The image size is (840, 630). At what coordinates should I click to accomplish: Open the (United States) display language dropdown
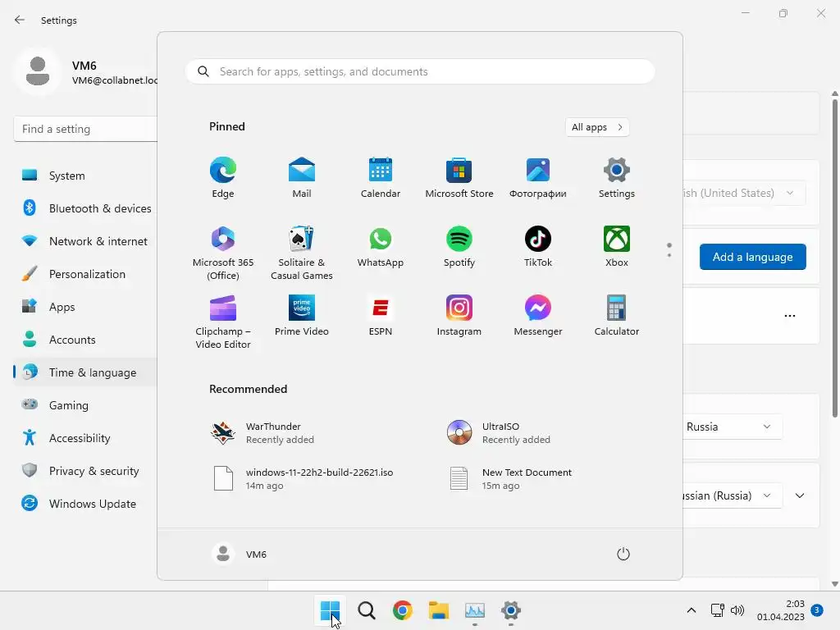[x=743, y=193]
